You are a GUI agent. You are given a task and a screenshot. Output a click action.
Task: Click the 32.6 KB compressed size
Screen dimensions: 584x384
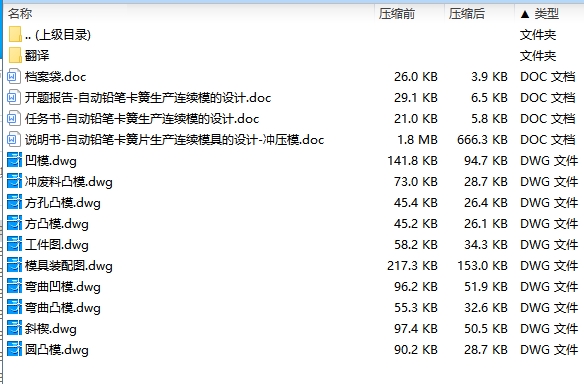pos(486,308)
